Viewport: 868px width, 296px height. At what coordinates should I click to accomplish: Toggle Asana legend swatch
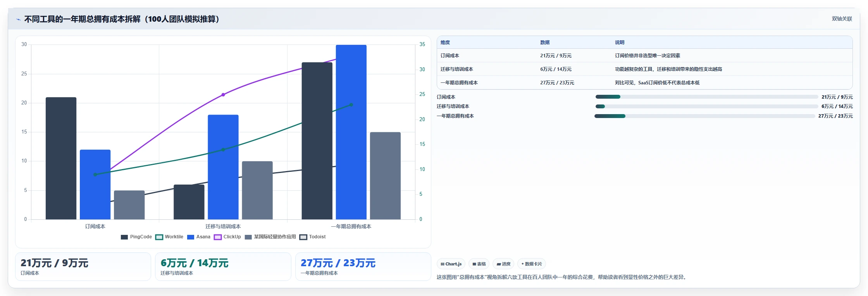191,237
